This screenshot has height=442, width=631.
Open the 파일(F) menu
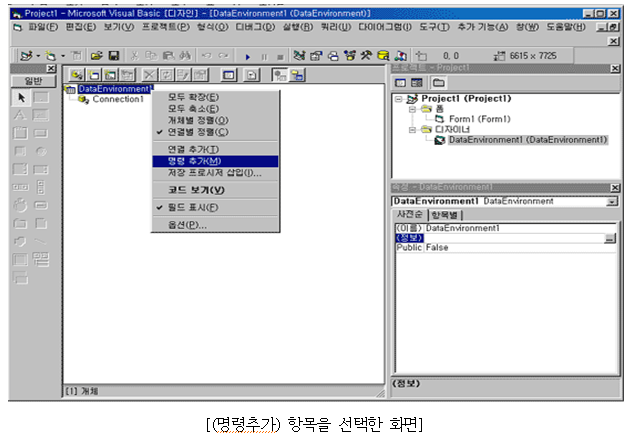43,27
